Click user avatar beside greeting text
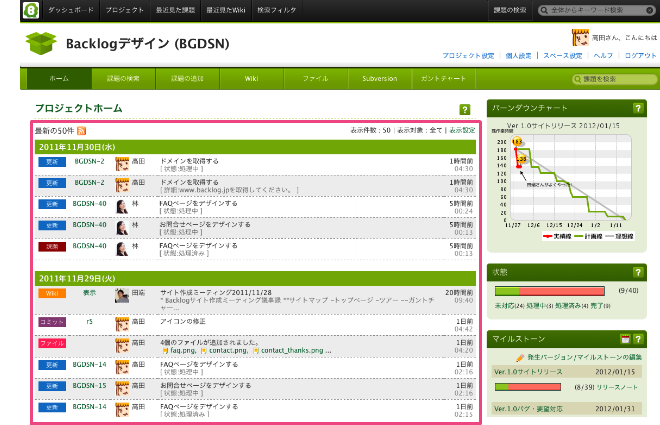This screenshot has height=425, width=660. pos(580,37)
